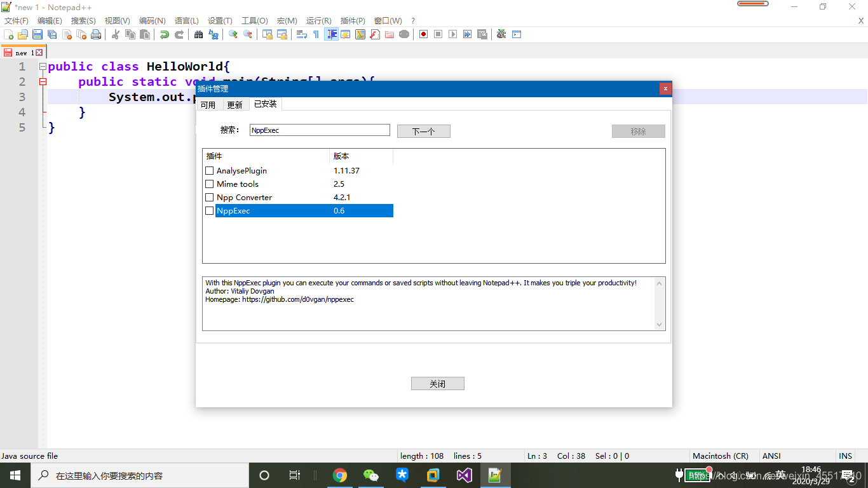Collapse fold marker on line 1
Viewport: 868px width, 488px height.
pos(43,67)
